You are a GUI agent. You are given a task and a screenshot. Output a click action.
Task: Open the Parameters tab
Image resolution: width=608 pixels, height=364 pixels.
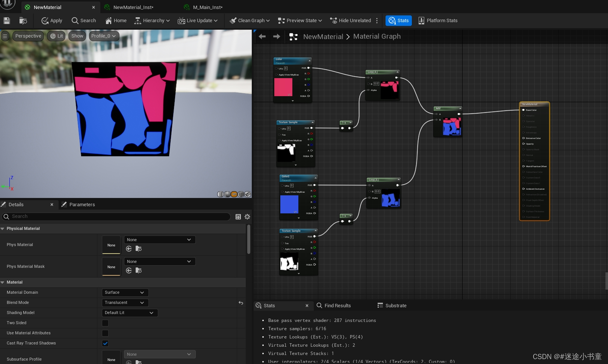(82, 205)
